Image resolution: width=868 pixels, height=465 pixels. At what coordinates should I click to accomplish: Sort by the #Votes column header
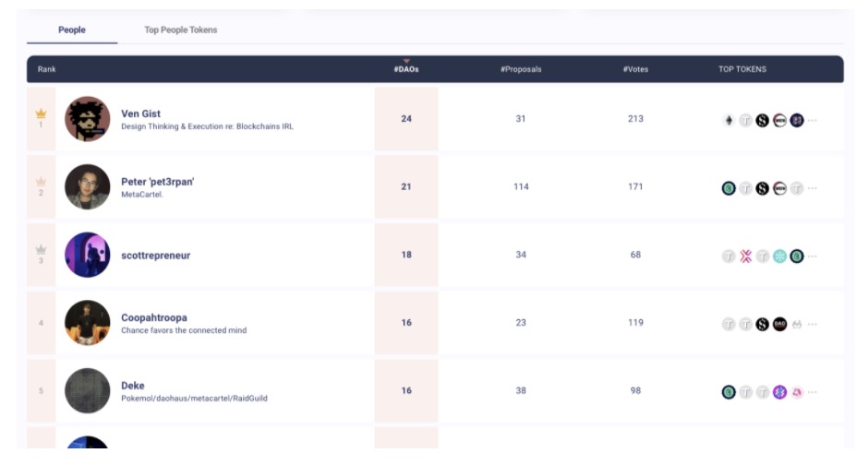[635, 69]
